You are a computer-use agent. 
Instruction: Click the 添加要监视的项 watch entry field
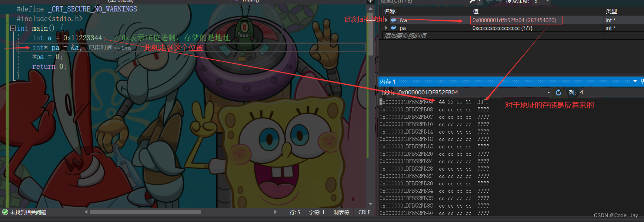click(x=426, y=36)
